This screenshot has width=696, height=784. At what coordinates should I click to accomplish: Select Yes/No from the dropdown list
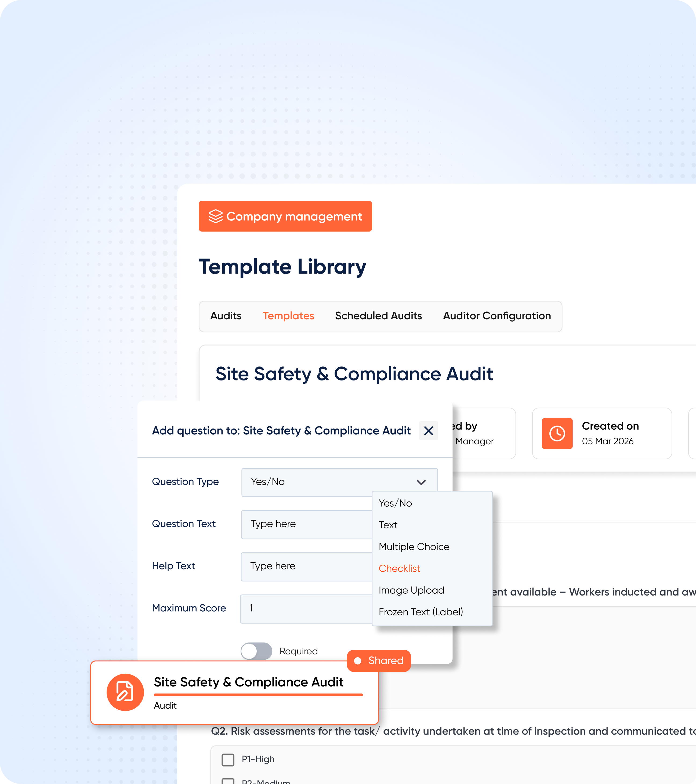tap(395, 503)
